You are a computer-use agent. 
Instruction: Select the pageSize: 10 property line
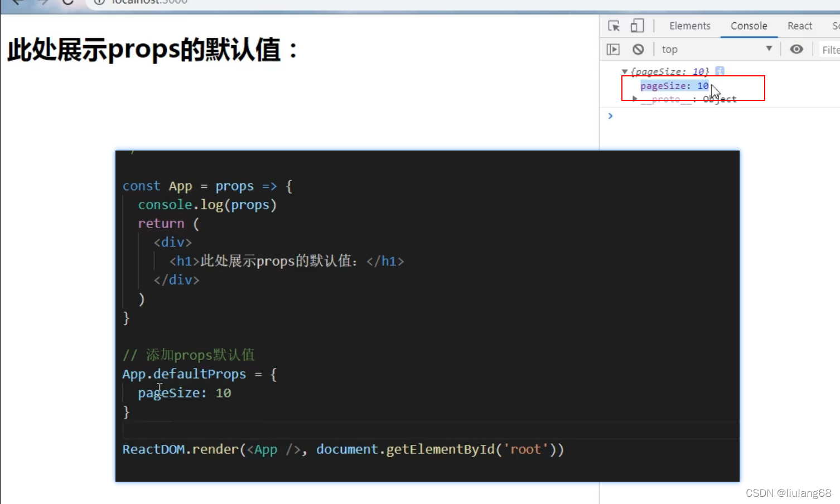click(x=674, y=86)
